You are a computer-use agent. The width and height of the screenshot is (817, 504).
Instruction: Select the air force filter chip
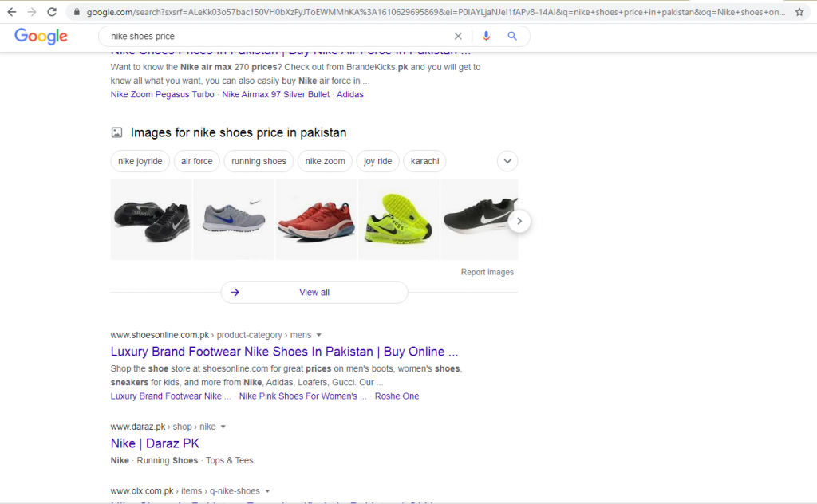(197, 161)
